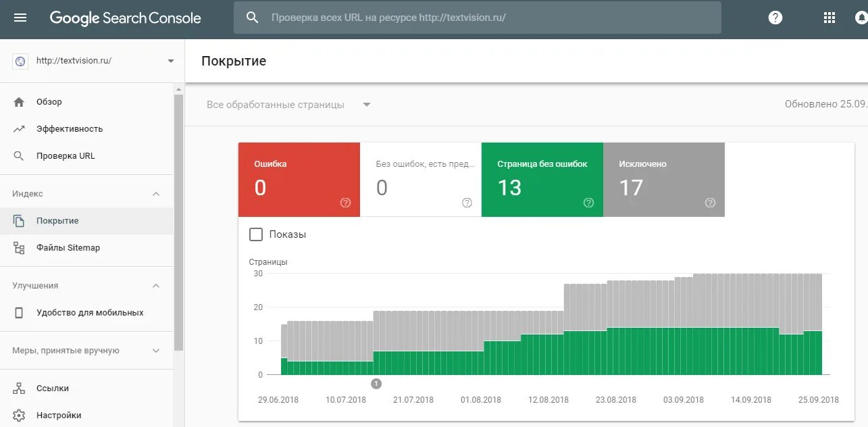Click the globe icon next to textvision.ru property
Image resolution: width=868 pixels, height=427 pixels.
pos(20,61)
